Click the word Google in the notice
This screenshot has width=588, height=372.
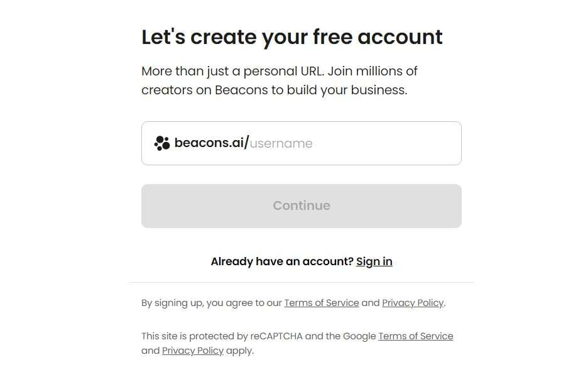point(359,336)
